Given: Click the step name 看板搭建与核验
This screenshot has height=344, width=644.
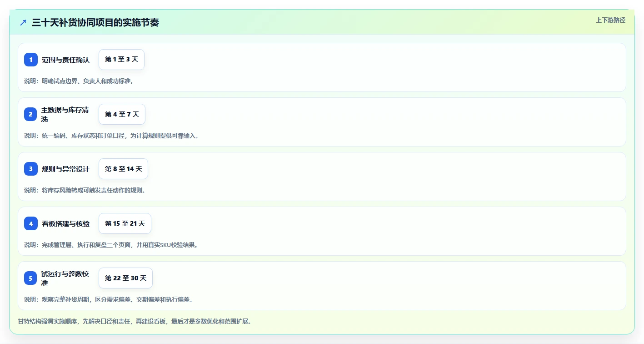Looking at the screenshot, I should click(x=65, y=223).
